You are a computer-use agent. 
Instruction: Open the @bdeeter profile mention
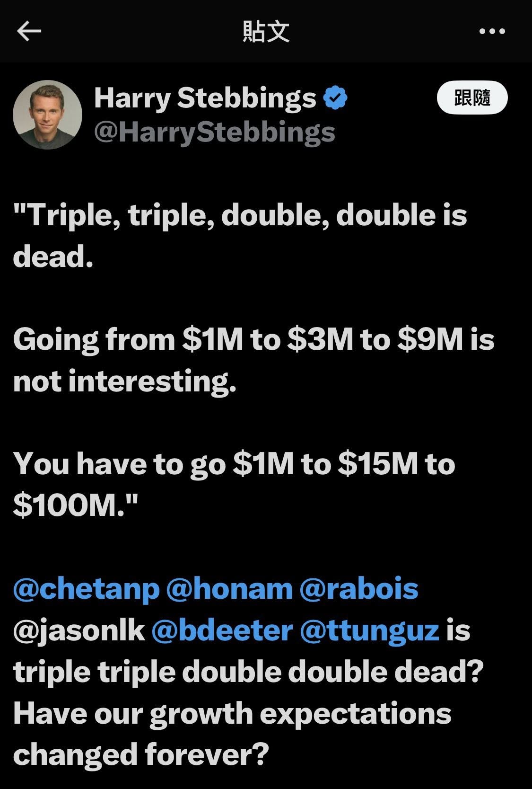tap(222, 630)
